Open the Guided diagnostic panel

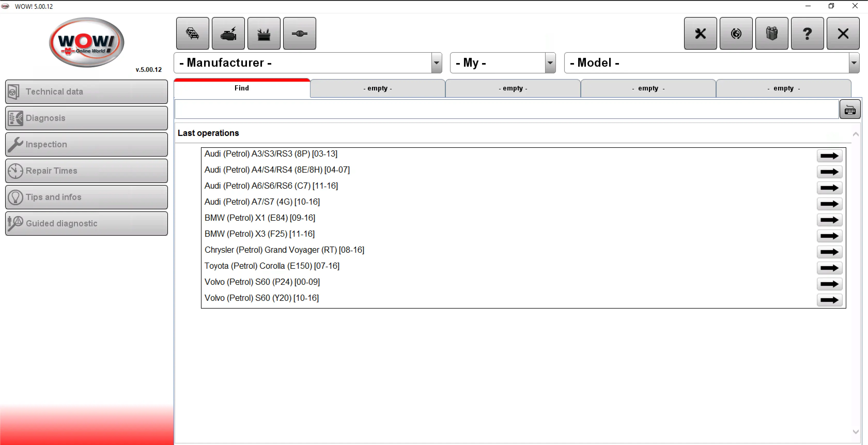[x=86, y=224]
